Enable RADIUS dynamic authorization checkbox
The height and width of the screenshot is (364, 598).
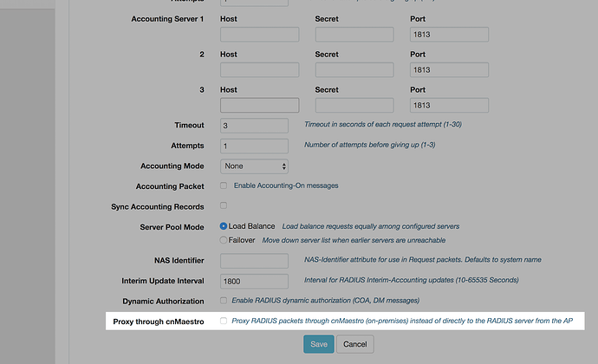point(224,300)
